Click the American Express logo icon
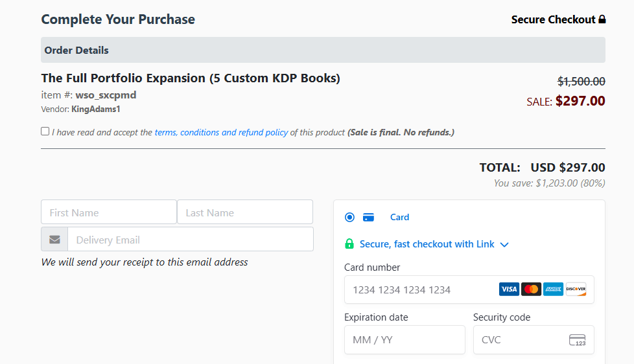 (553, 290)
